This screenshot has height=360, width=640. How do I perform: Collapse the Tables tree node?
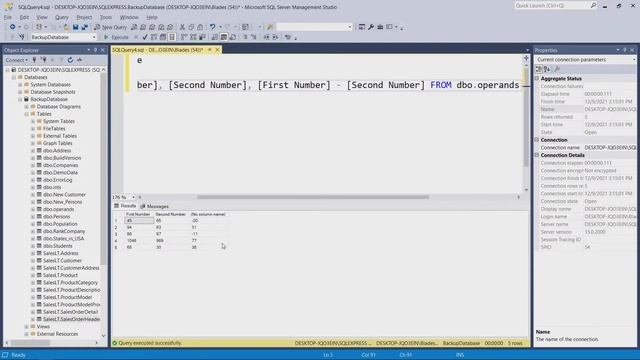[x=27, y=114]
